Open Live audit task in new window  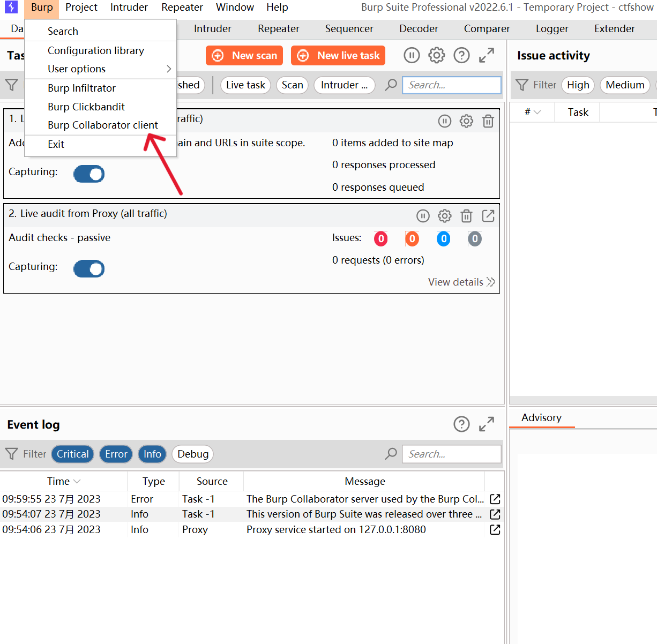pos(488,216)
